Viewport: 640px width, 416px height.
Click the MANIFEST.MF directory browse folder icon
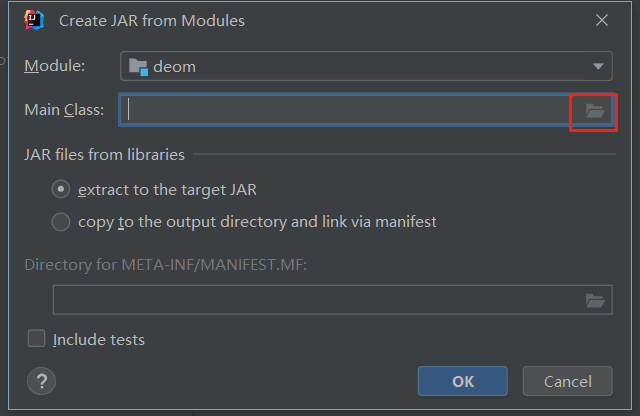[x=595, y=300]
